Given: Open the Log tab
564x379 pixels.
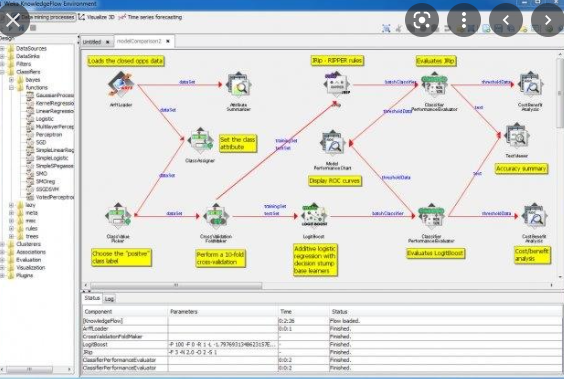Looking at the screenshot, I should click(x=109, y=299).
